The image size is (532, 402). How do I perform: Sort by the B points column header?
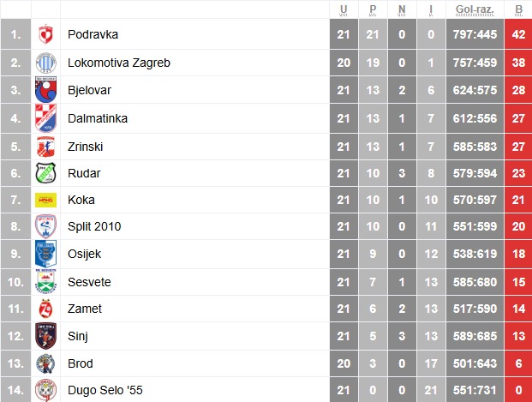518,10
